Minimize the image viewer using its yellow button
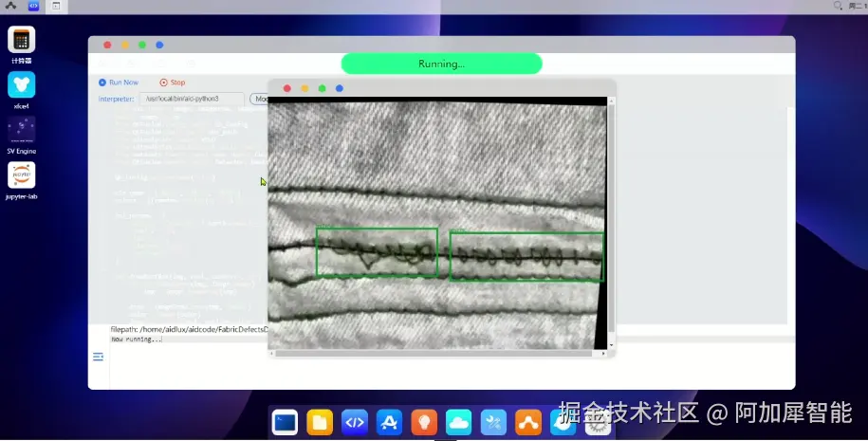Viewport: 868px width, 441px height. click(x=305, y=88)
